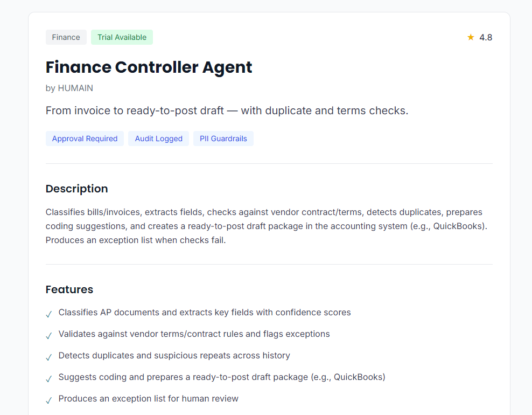Click checkmark icon beside Suggests coding

point(49,378)
